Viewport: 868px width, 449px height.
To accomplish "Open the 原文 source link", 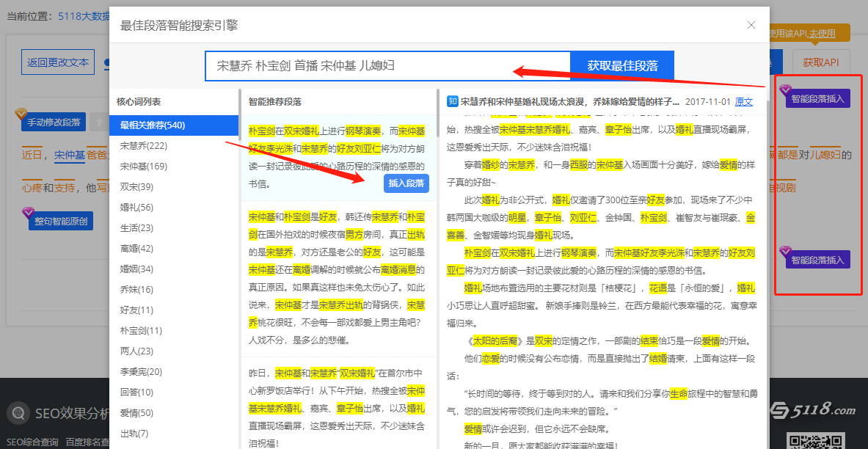I will [743, 102].
